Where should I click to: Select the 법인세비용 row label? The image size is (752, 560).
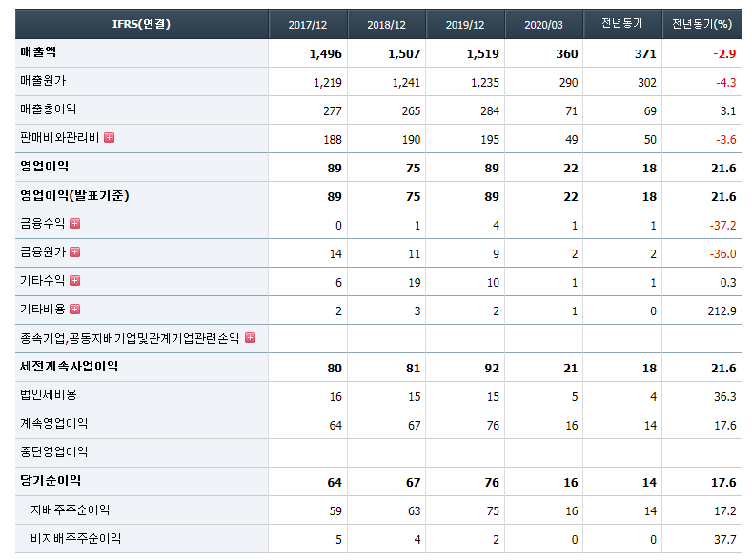[x=49, y=395]
